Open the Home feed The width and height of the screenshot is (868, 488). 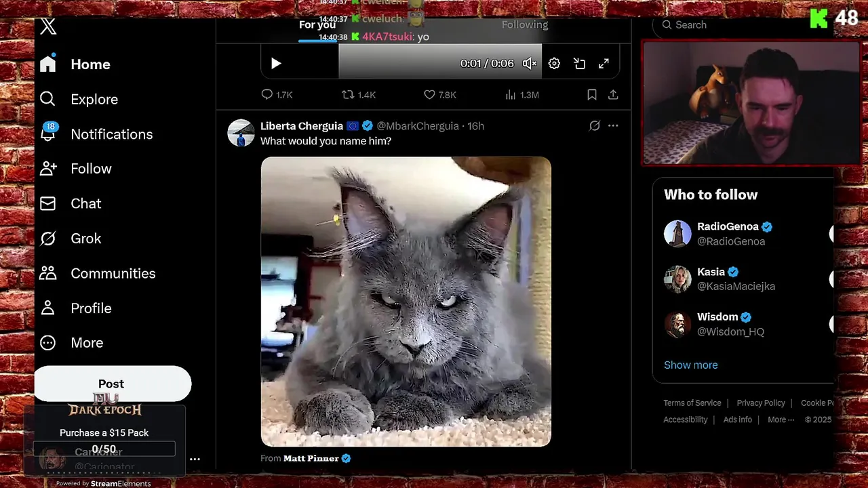(75, 64)
